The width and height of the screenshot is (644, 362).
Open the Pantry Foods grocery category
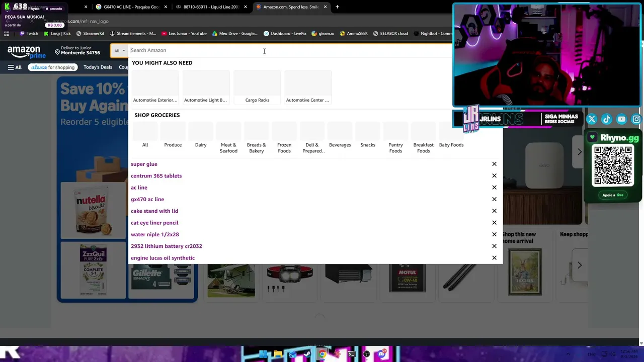[395, 138]
